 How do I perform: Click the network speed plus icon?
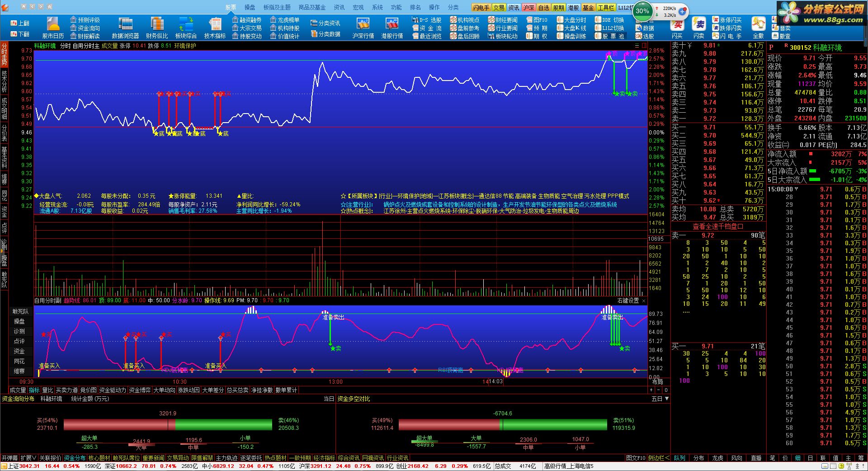pos(683,11)
